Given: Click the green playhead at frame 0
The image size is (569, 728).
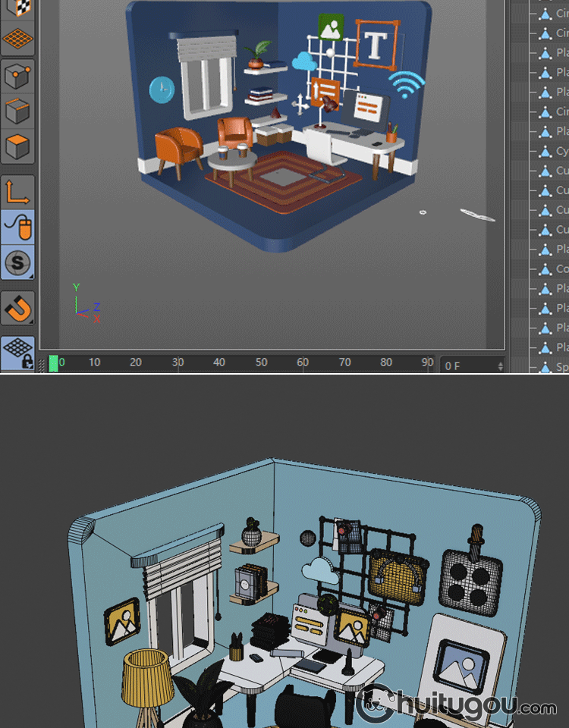Looking at the screenshot, I should [53, 363].
